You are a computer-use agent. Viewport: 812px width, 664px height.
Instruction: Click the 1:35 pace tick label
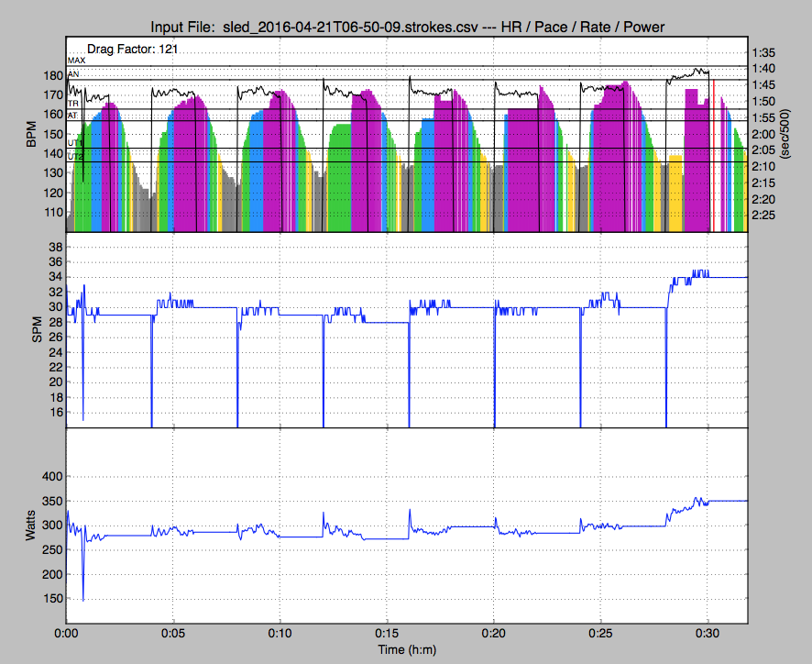(x=763, y=52)
